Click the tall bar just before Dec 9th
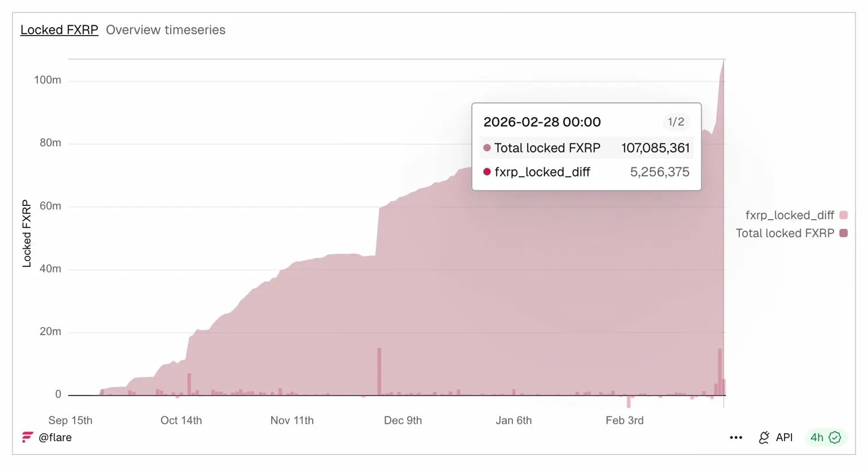 [379, 371]
